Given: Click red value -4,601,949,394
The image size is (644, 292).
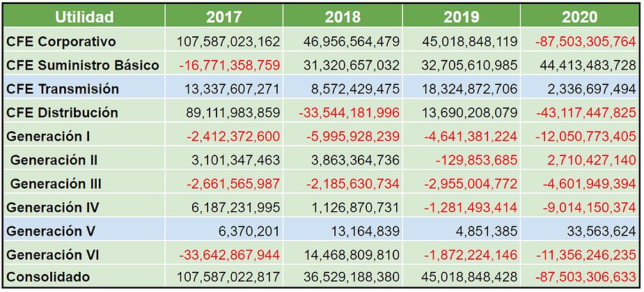Looking at the screenshot, I should (x=590, y=184).
